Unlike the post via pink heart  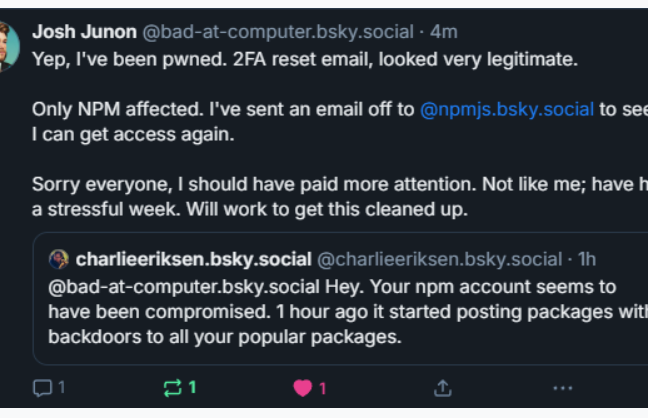[x=303, y=388]
